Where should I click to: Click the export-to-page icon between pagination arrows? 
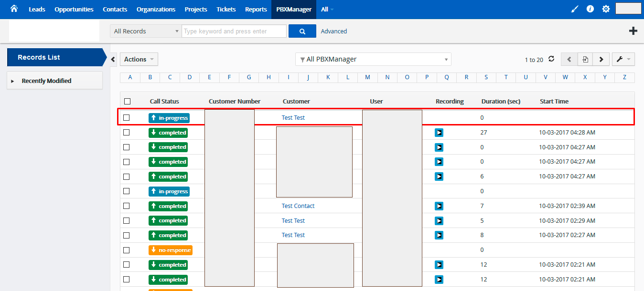pyautogui.click(x=585, y=59)
